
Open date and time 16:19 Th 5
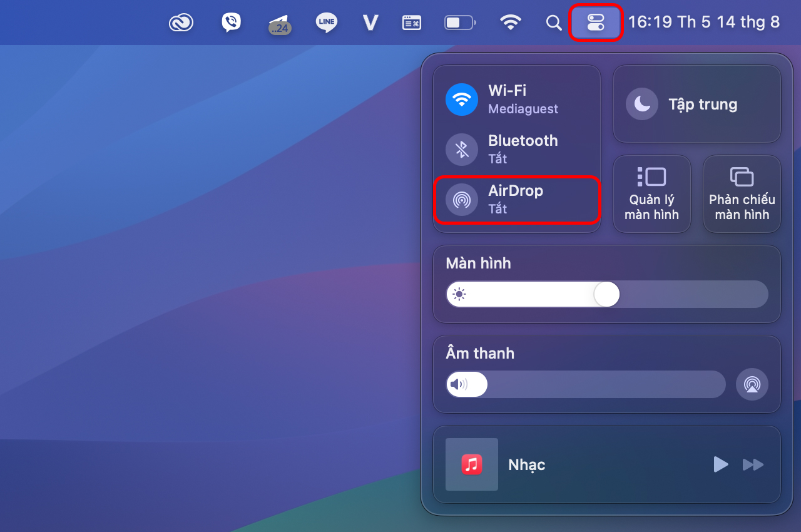tap(704, 23)
